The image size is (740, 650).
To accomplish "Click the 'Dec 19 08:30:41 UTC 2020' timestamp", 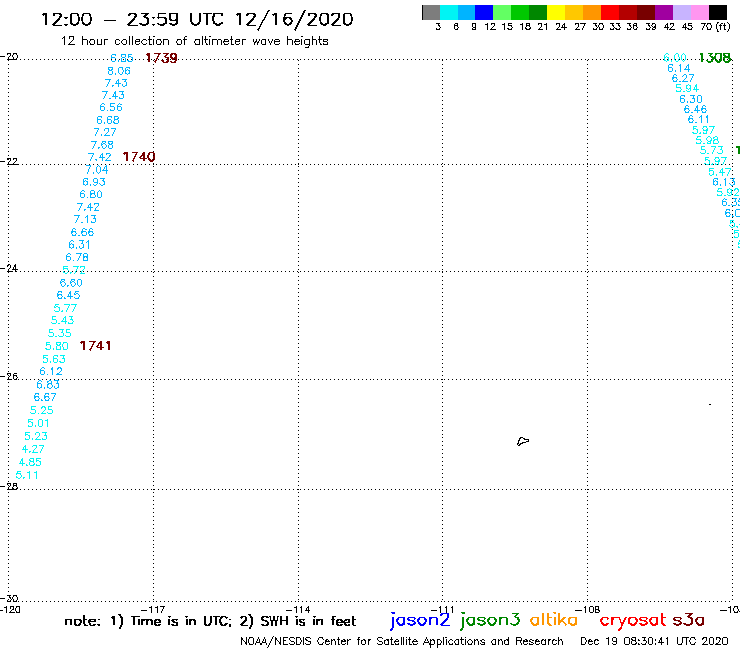I will tap(654, 642).
